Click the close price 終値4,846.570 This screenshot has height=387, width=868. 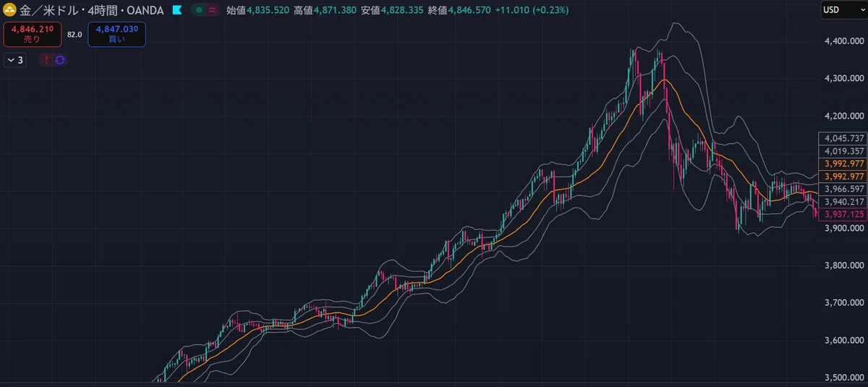459,11
